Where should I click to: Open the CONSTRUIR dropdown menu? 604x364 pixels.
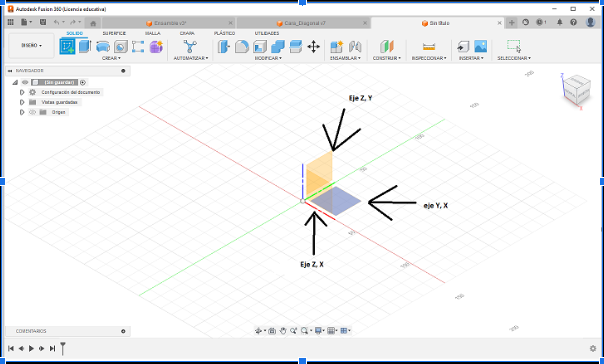[x=387, y=58]
